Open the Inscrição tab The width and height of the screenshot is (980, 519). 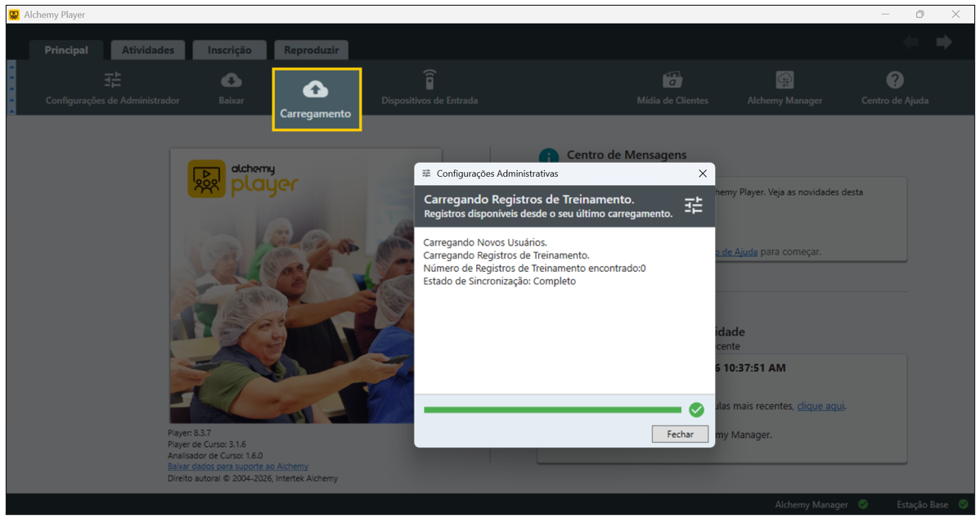tap(230, 50)
